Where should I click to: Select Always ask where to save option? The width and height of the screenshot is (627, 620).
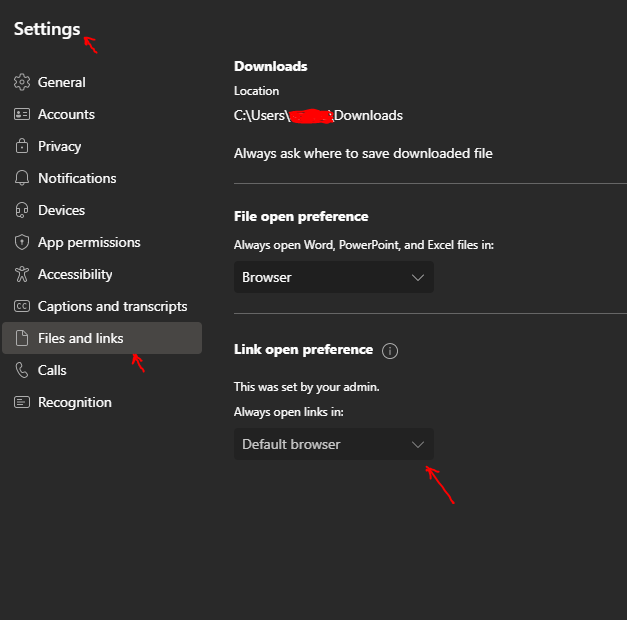tap(363, 153)
